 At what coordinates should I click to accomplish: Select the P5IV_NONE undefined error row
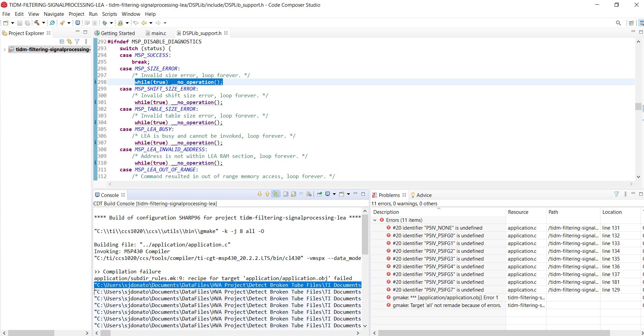coord(437,228)
